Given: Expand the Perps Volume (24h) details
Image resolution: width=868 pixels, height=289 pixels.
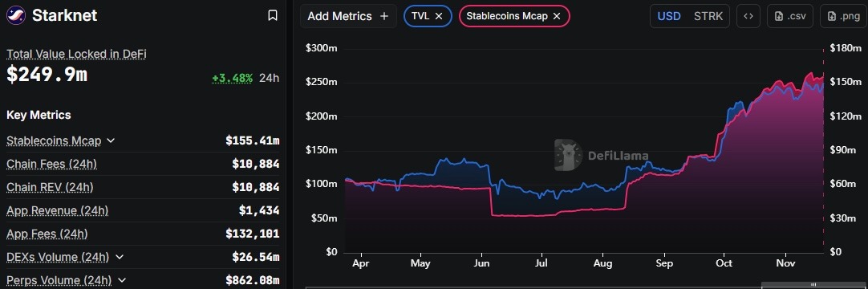Looking at the screenshot, I should pos(122,280).
